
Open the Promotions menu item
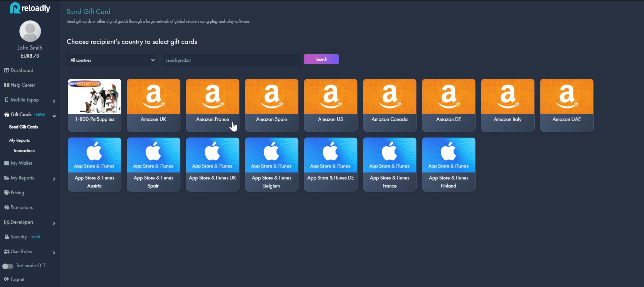21,207
